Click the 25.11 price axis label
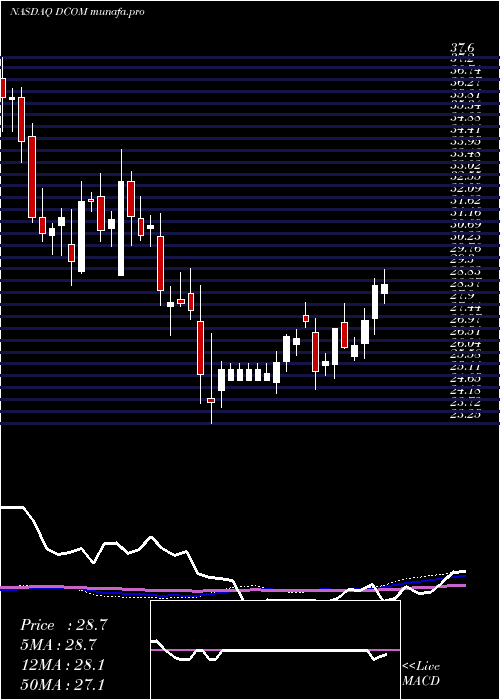Screen dimensions: 500x700 465,367
